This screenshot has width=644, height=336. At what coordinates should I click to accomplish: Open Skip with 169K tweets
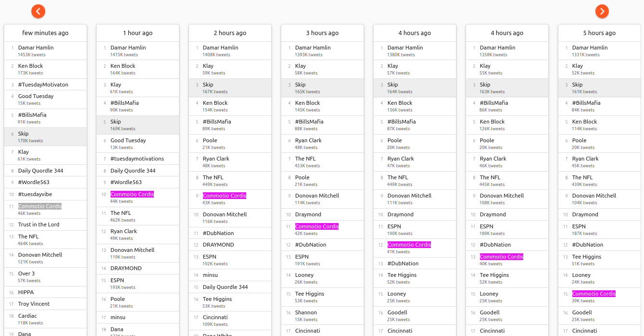coord(138,125)
